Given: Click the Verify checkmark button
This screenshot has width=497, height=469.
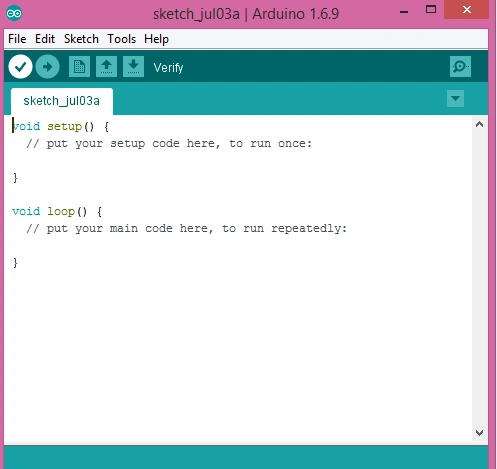Looking at the screenshot, I should tap(20, 67).
